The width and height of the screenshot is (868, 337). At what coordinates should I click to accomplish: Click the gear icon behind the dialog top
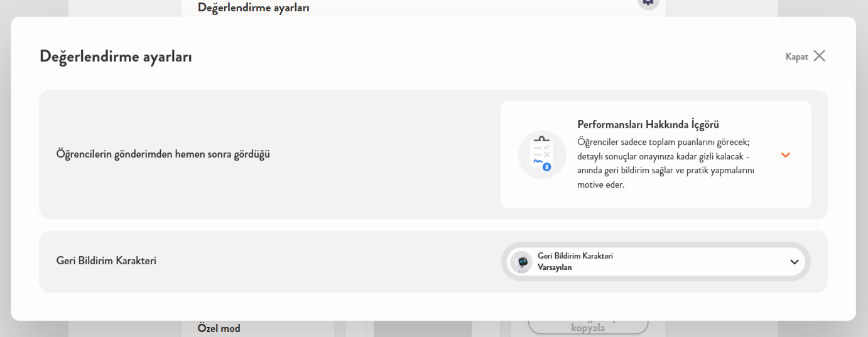coord(649,3)
